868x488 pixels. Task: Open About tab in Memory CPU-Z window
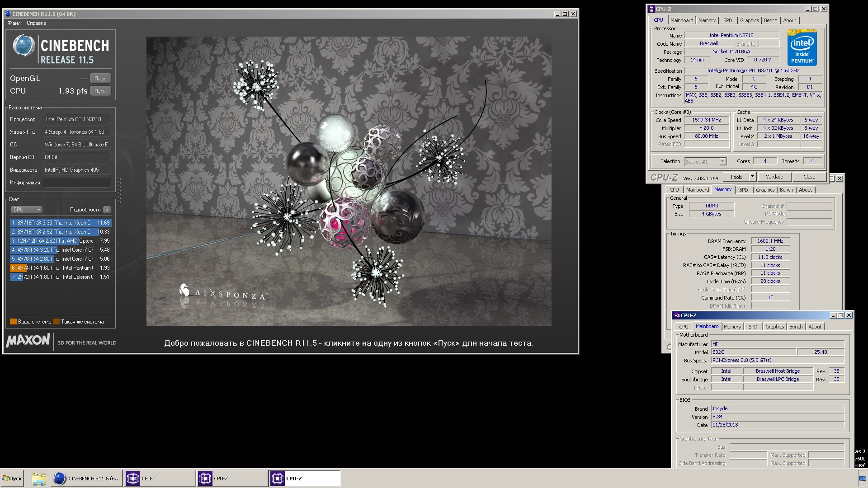coord(806,190)
